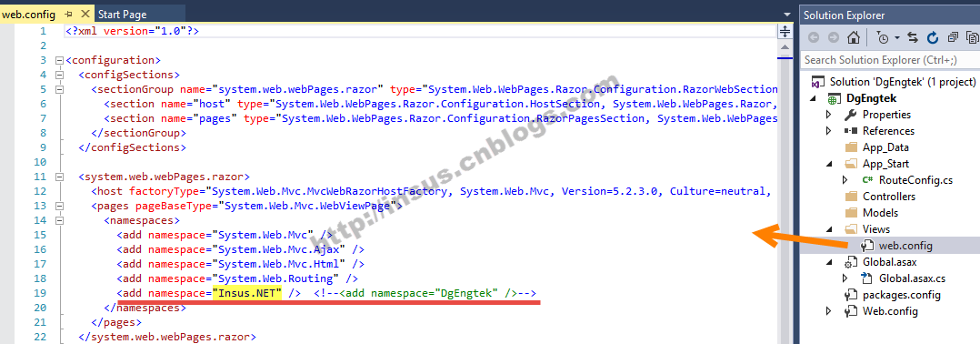Viewport: 980px width, 344px height.
Task: Click the Properties wrench icon
Action: 850,115
